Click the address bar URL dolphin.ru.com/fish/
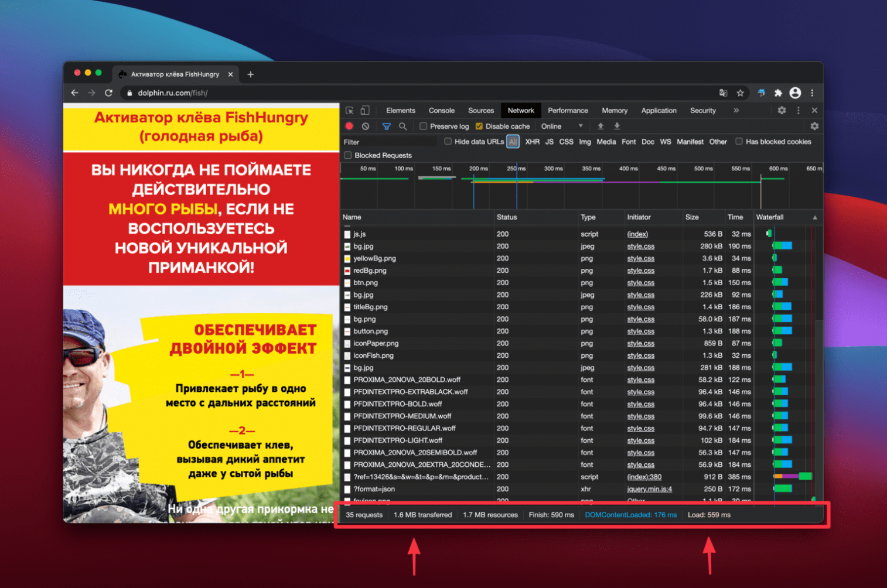 173,93
